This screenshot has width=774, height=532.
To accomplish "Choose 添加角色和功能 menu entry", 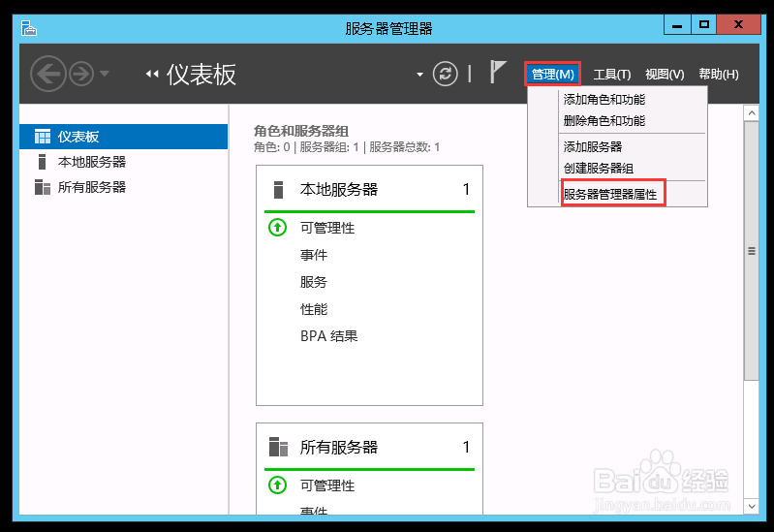I will click(604, 99).
